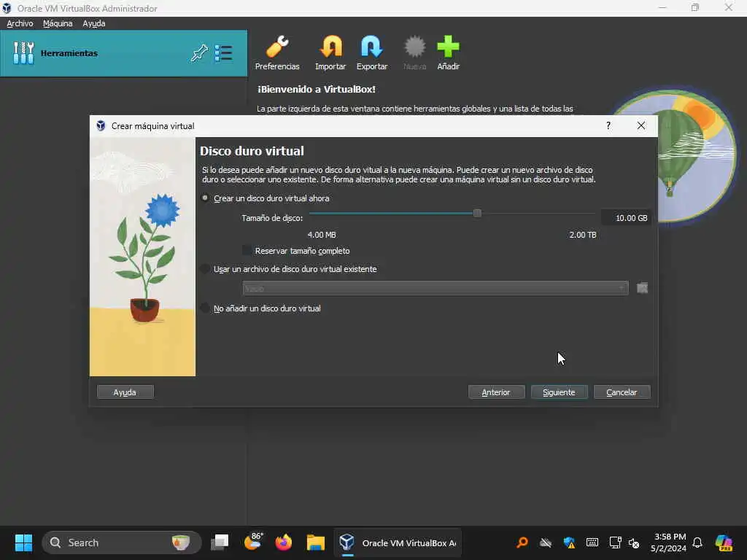The image size is (747, 560).
Task: Open the Ayuda menu in menu bar
Action: point(94,23)
